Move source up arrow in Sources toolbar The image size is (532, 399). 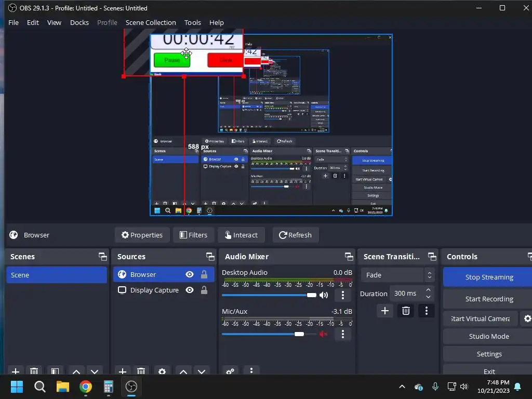(183, 371)
